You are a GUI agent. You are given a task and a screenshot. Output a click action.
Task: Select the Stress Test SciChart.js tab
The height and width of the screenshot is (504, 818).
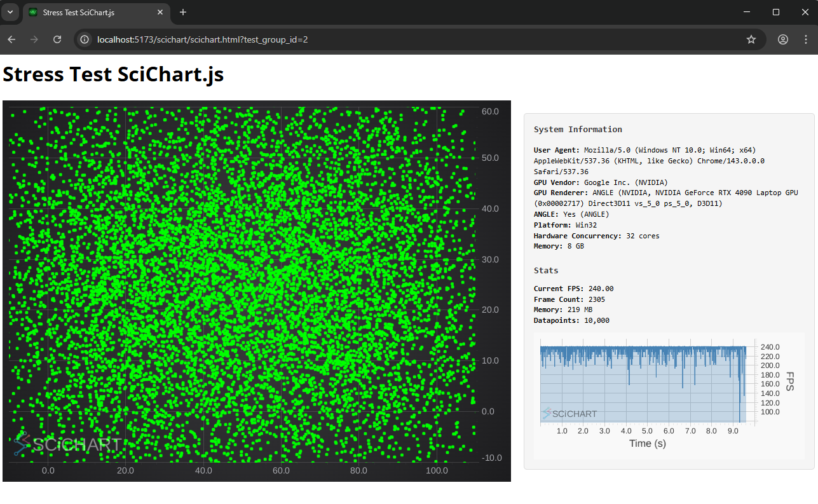89,12
